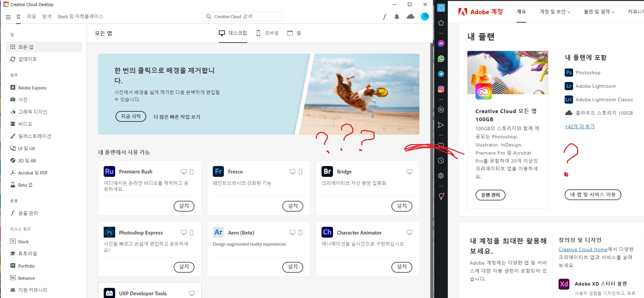
Task: Install Character Animator with 설치 button
Action: click(402, 267)
